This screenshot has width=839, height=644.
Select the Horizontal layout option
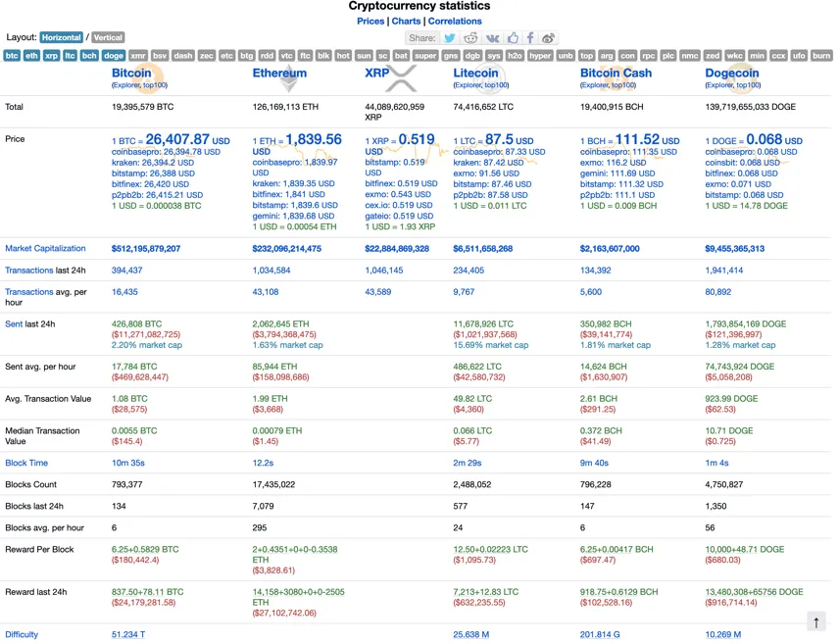[x=62, y=37]
